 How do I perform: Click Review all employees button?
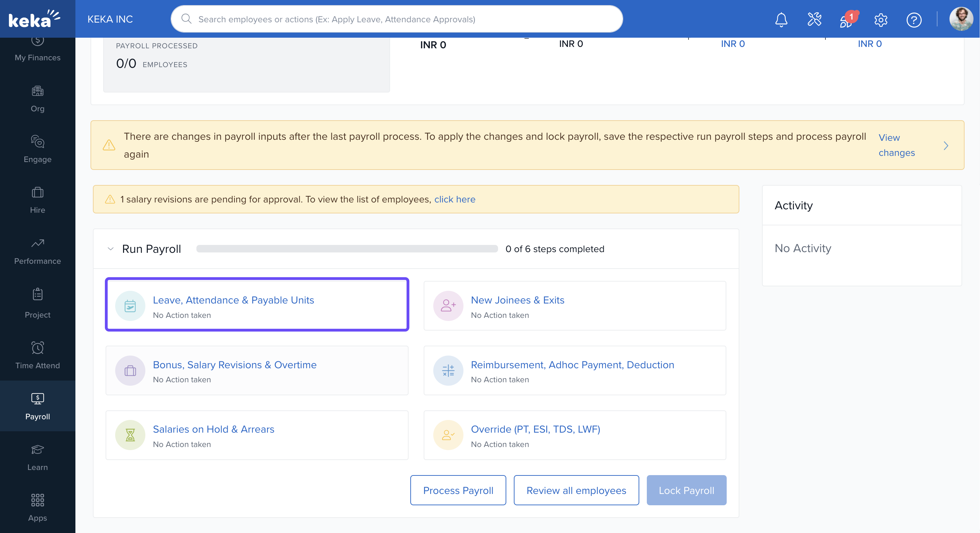[x=576, y=490]
